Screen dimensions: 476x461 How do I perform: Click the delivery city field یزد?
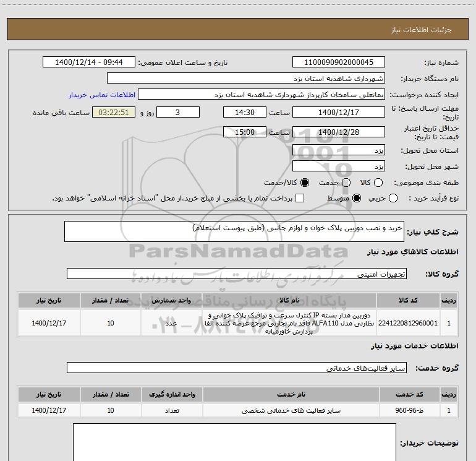339,166
